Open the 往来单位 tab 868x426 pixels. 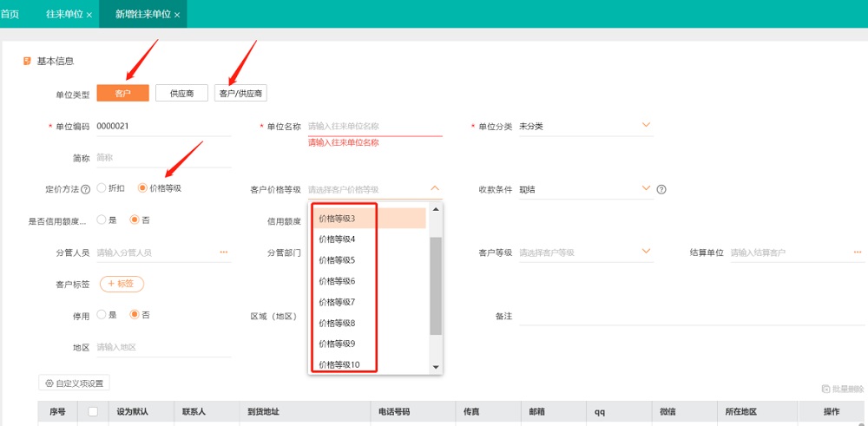65,15
